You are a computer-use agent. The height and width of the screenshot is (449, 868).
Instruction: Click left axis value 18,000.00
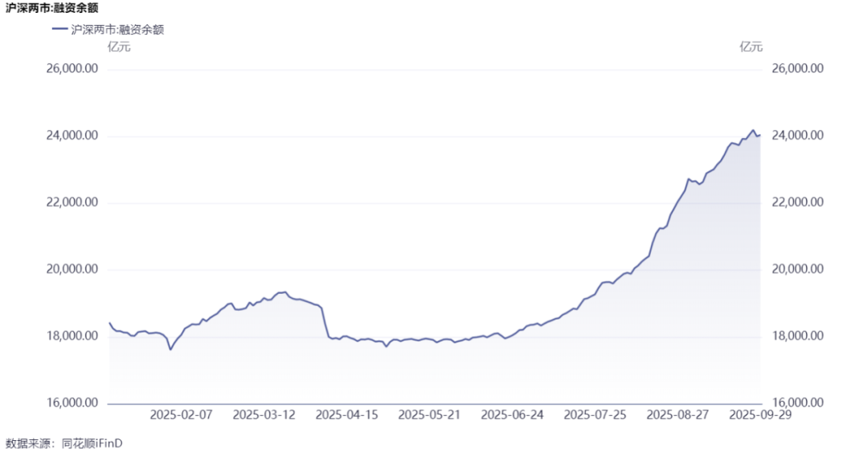pyautogui.click(x=74, y=337)
